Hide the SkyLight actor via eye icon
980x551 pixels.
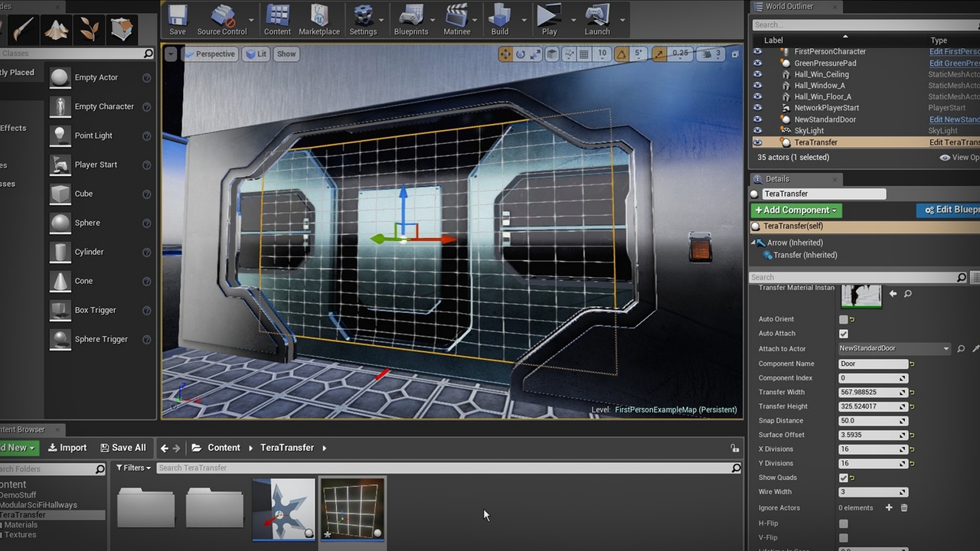[x=757, y=131]
